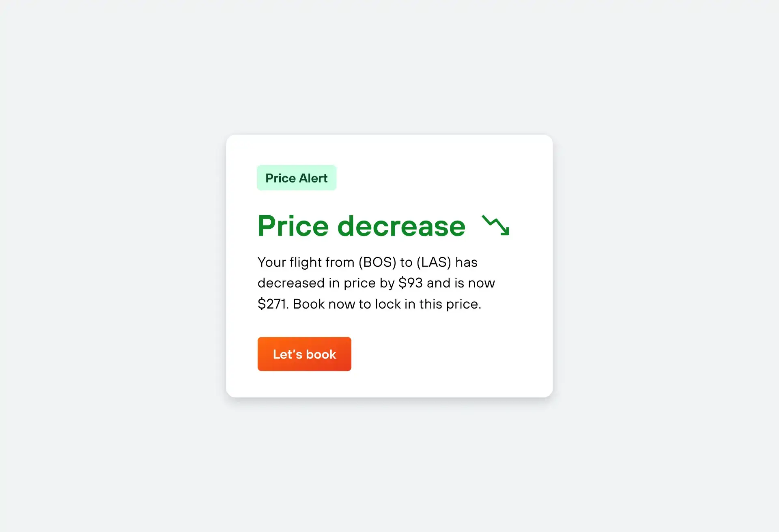Select the Price Alert badge

pos(297,178)
